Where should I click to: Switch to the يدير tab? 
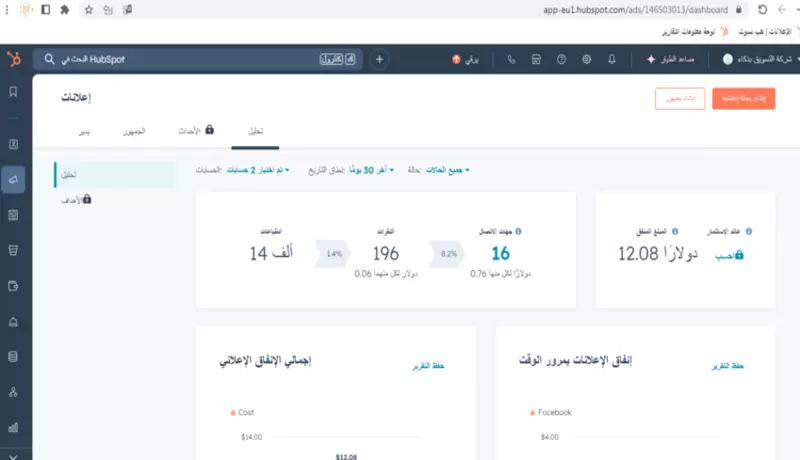click(84, 132)
